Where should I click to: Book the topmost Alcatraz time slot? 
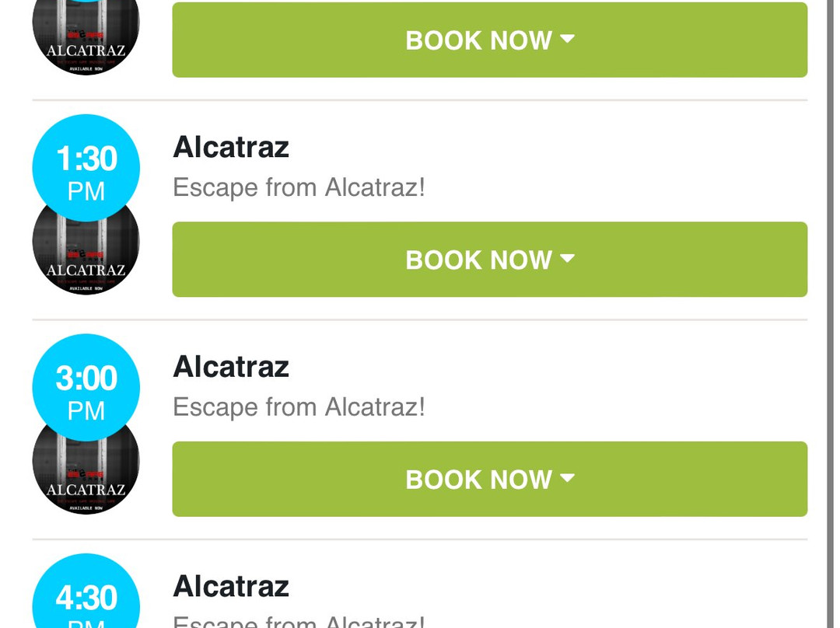[x=490, y=40]
